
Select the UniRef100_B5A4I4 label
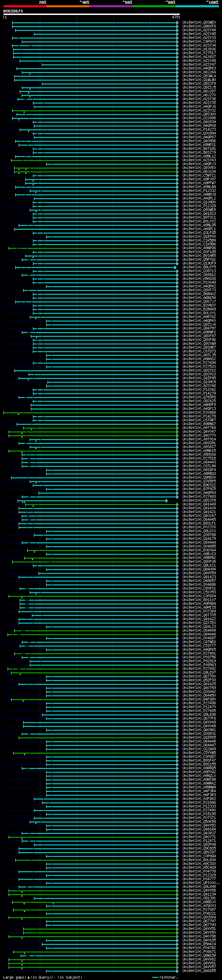[x=199, y=945]
